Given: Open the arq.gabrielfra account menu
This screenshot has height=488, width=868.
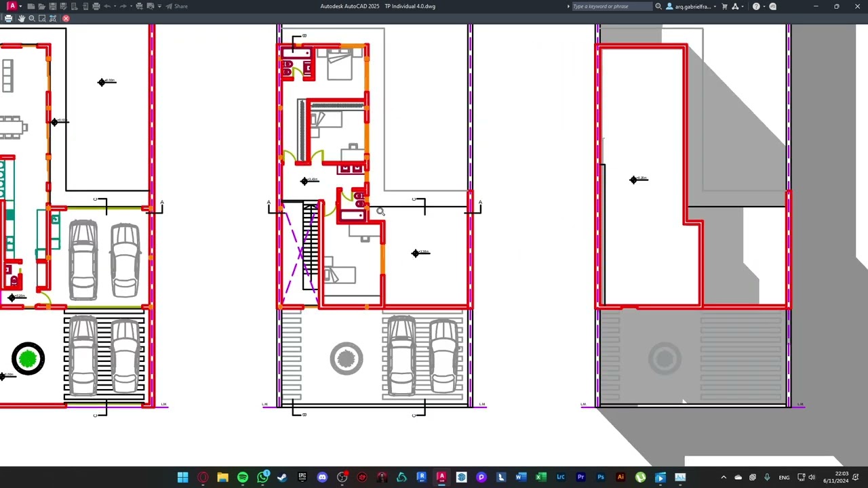Looking at the screenshot, I should 691,6.
